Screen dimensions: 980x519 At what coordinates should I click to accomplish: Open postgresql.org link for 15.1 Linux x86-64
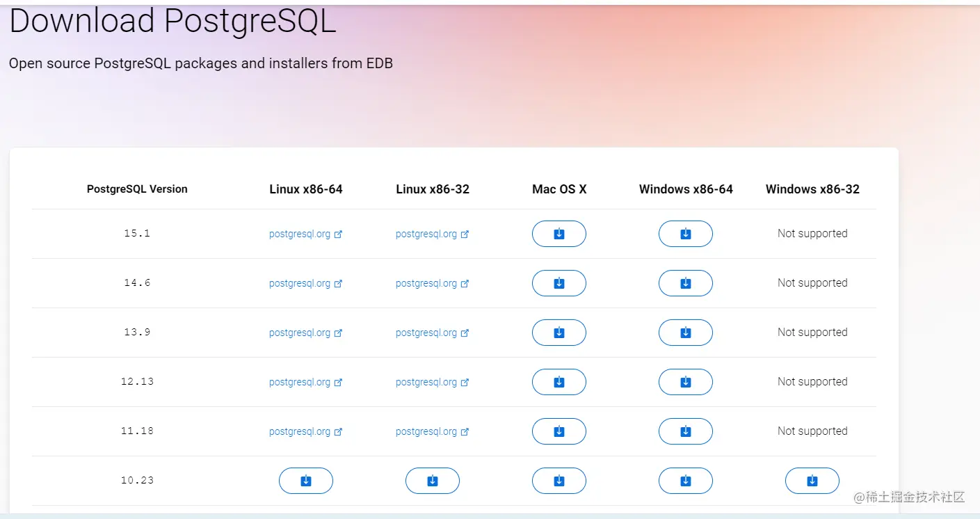305,234
